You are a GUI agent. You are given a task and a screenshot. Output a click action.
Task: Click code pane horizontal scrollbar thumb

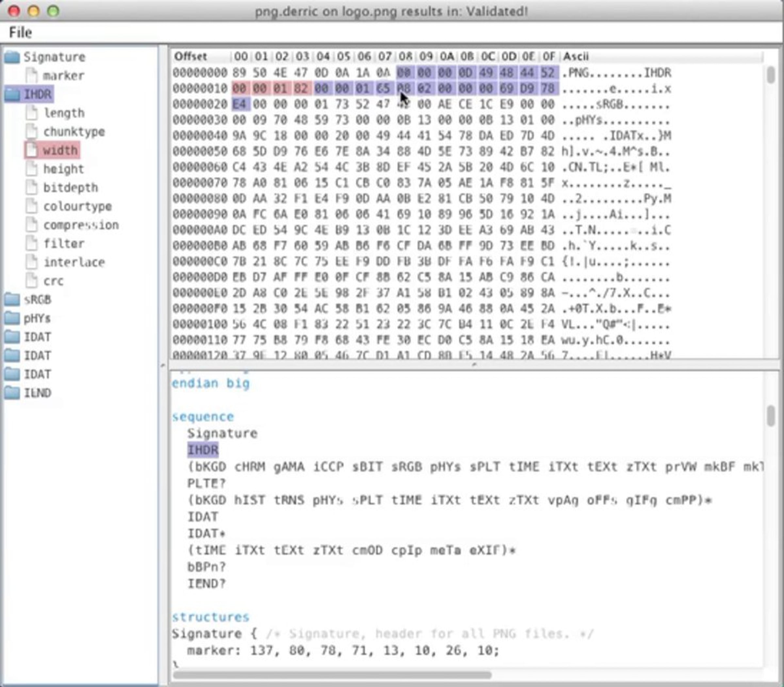332,675
